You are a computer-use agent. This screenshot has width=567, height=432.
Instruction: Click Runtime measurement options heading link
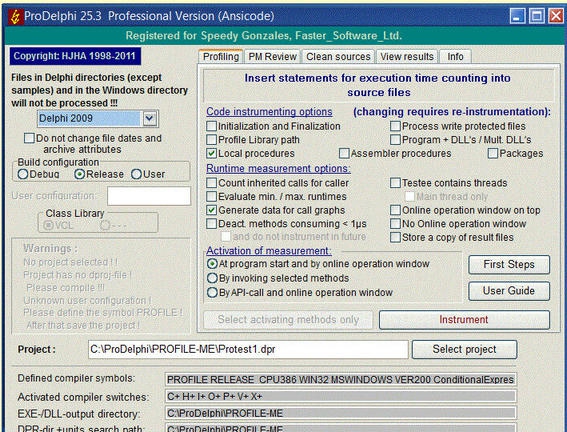pyautogui.click(x=278, y=168)
